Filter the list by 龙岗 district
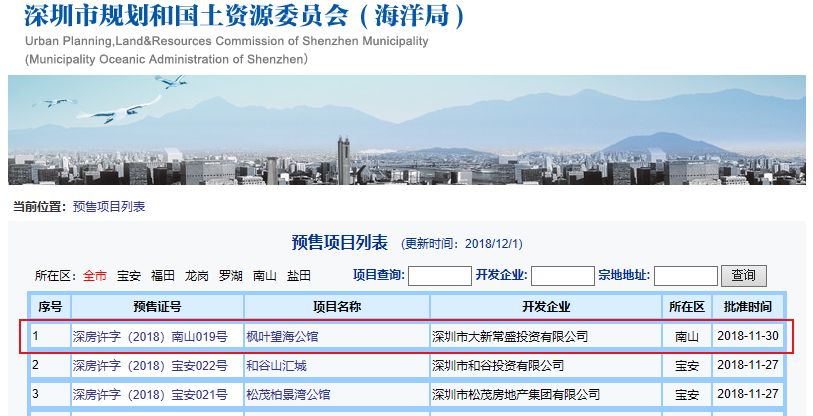813x416 pixels. point(197,276)
